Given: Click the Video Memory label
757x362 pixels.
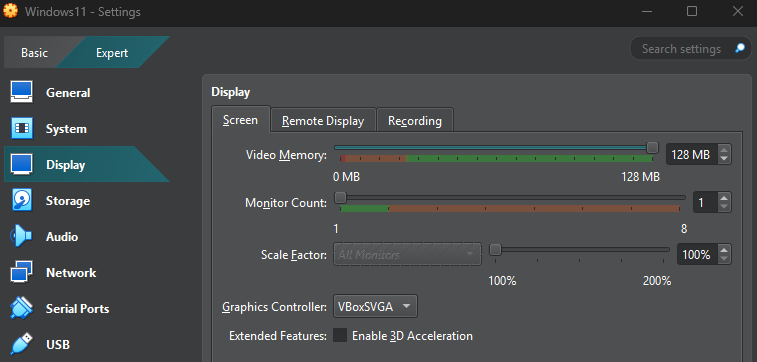Looking at the screenshot, I should (x=286, y=155).
